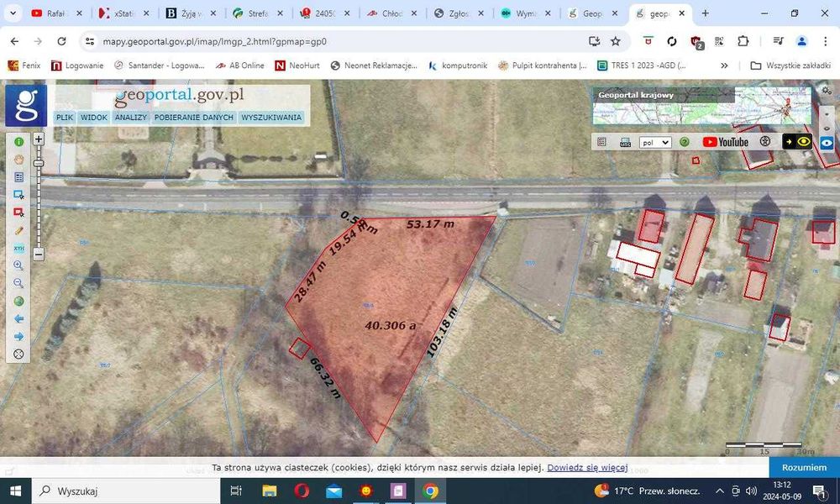This screenshot has width=840, height=504.
Task: Click the green help question icon
Action: point(684,142)
